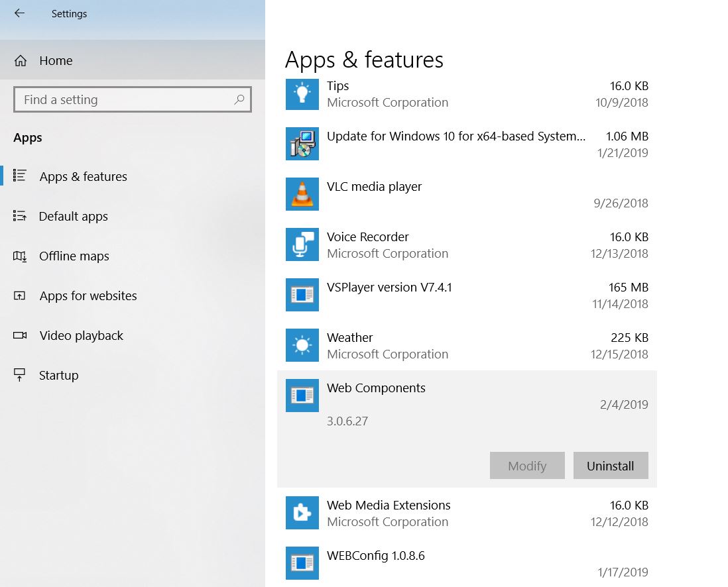
Task: Click the Apps section heading in sidebar
Action: 28,138
